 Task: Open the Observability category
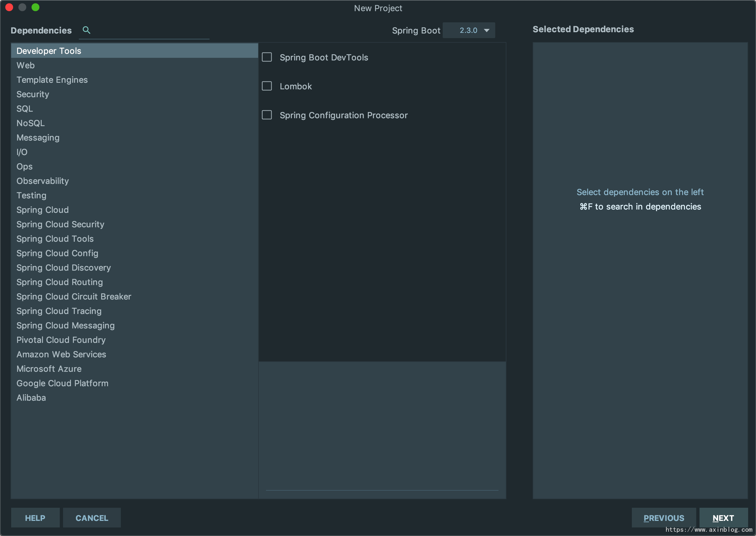click(135, 181)
